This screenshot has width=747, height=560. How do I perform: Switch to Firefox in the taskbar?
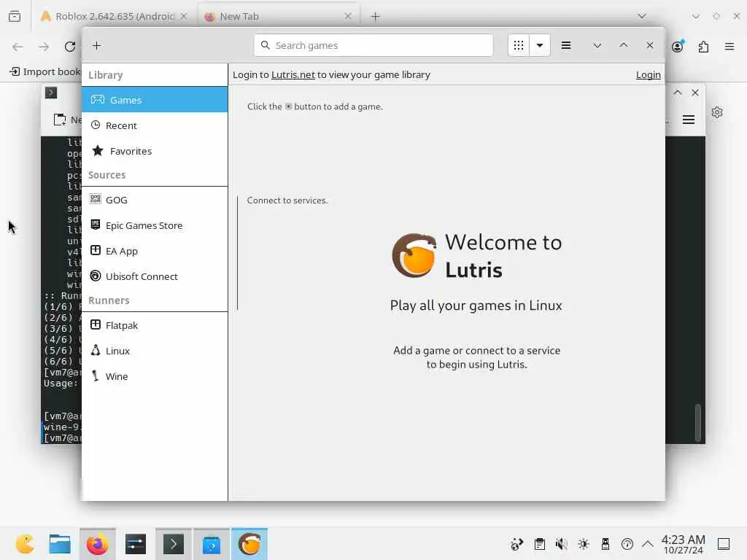(98, 544)
